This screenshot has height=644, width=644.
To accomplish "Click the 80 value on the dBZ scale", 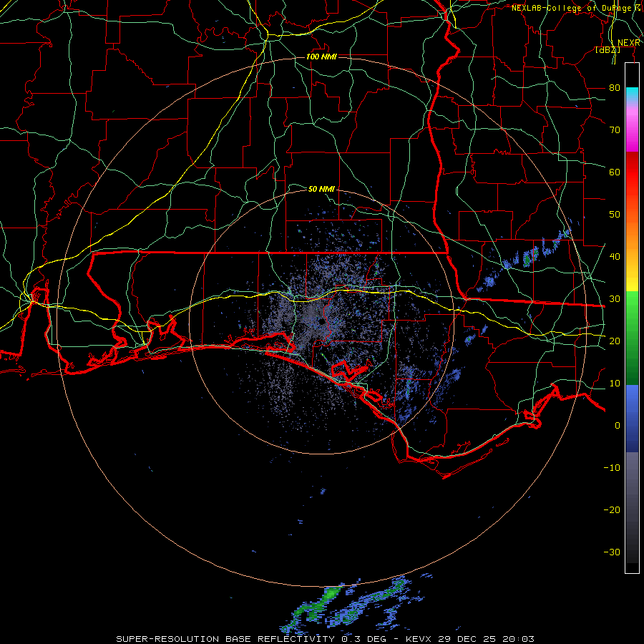I will (x=615, y=87).
